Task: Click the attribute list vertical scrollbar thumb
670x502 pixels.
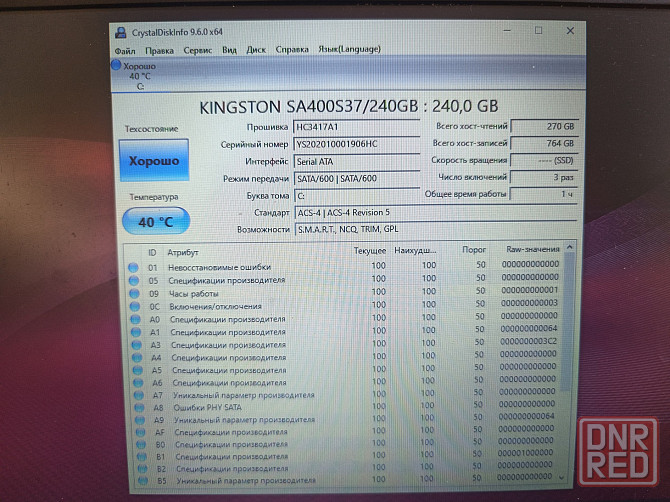Action: (x=568, y=322)
